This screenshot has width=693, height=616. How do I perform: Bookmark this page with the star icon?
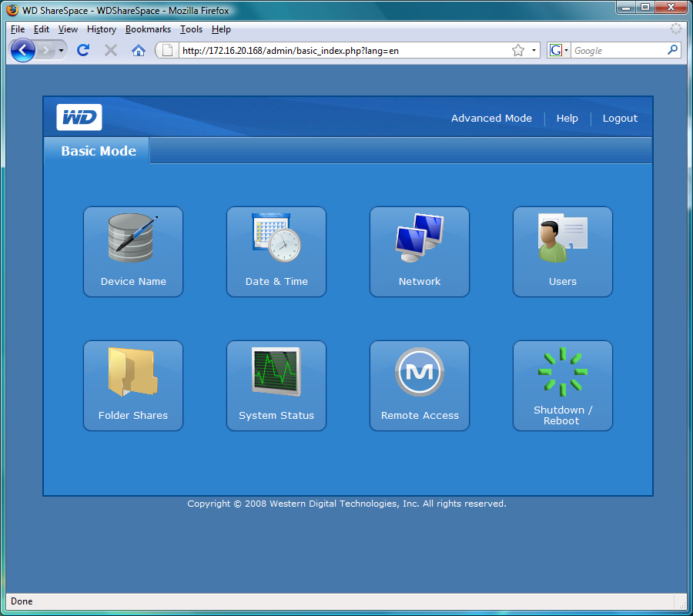(x=518, y=50)
